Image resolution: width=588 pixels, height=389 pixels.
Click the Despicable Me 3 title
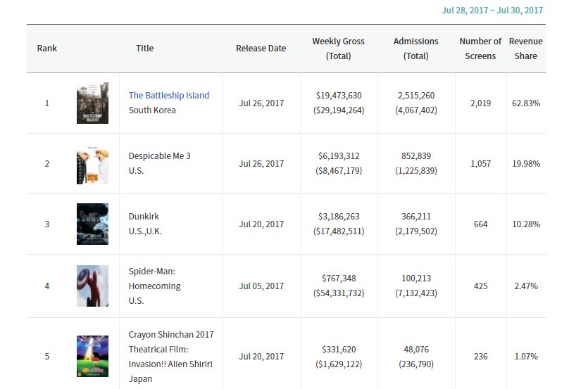click(x=159, y=156)
